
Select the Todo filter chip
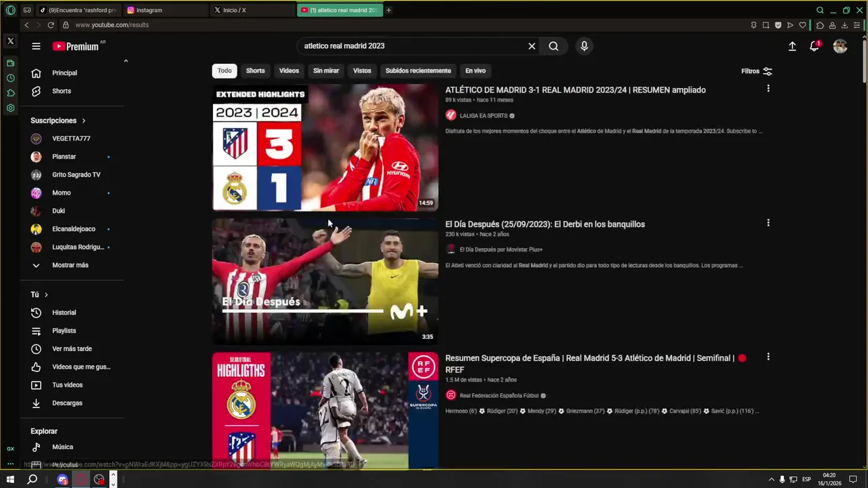click(224, 70)
